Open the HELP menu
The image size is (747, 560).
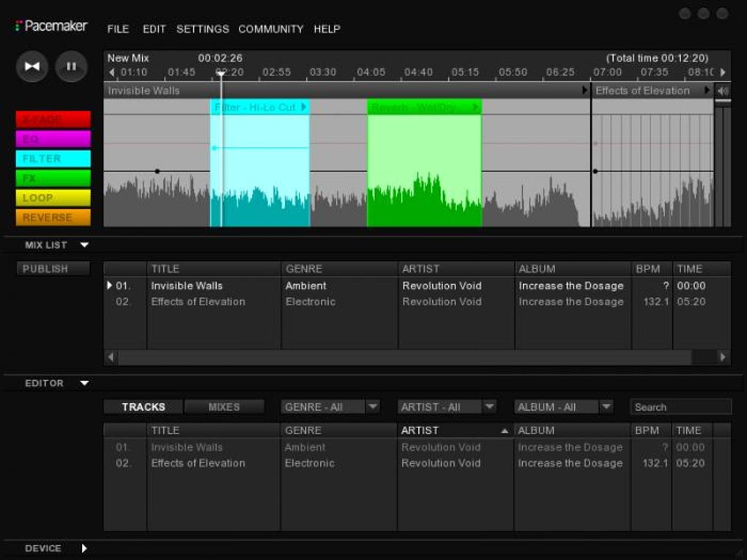point(327,29)
